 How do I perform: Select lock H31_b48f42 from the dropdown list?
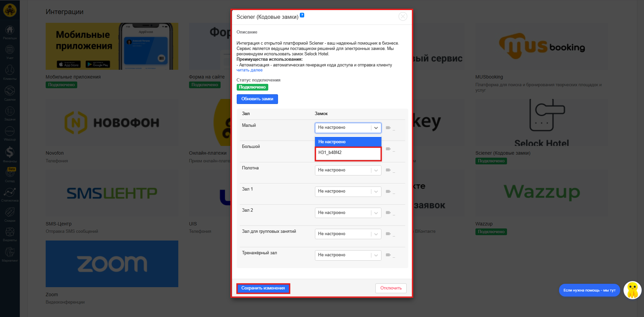tap(348, 153)
